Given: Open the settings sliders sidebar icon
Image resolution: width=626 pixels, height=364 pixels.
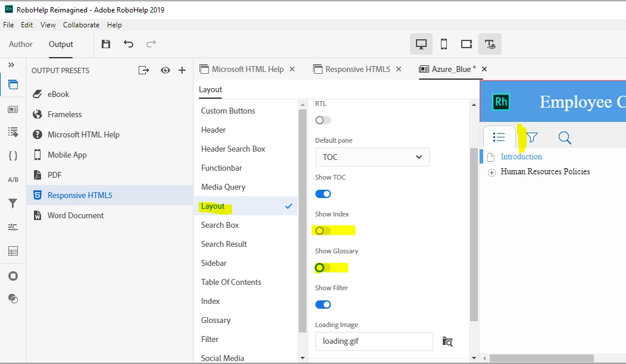Looking at the screenshot, I should point(12,227).
